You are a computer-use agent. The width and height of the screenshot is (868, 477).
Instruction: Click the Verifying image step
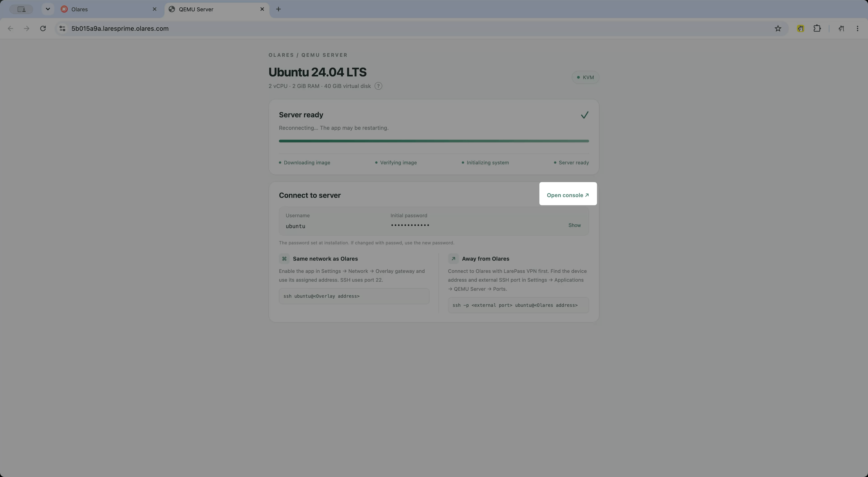click(x=396, y=163)
